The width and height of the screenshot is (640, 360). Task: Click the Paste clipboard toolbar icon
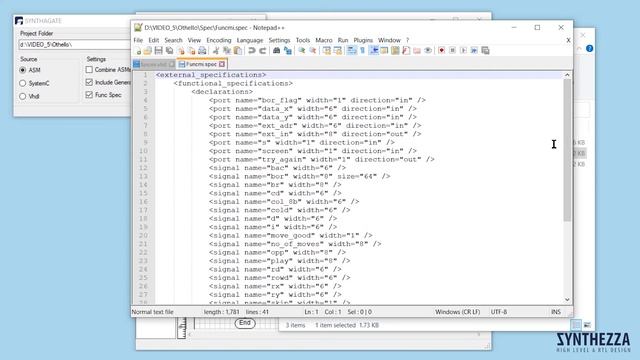[237, 51]
